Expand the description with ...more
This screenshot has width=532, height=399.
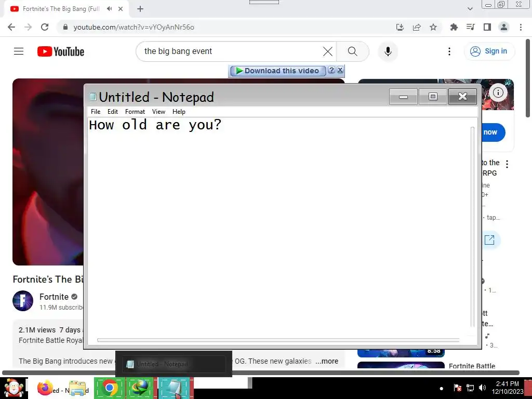[x=327, y=361]
